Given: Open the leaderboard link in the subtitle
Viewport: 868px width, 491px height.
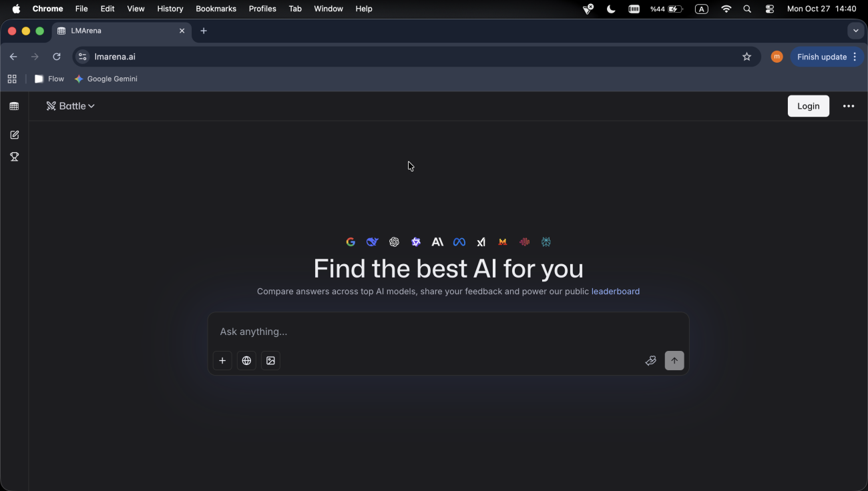Looking at the screenshot, I should 615,292.
